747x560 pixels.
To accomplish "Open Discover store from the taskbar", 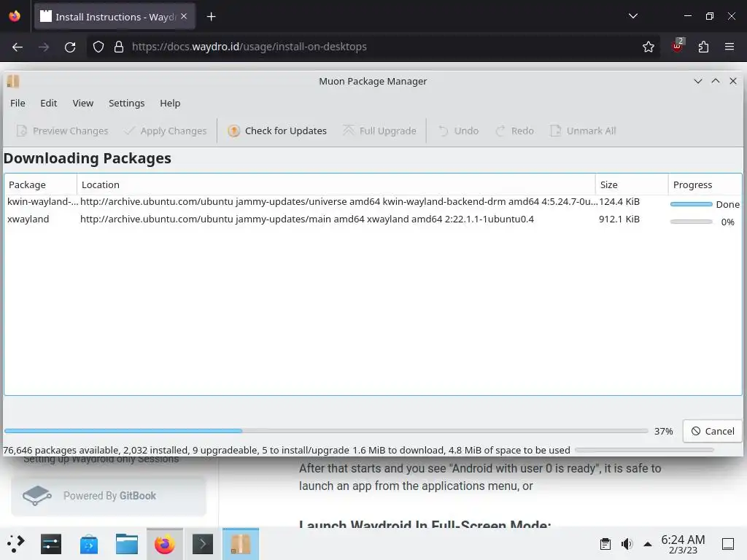I will click(x=88, y=544).
